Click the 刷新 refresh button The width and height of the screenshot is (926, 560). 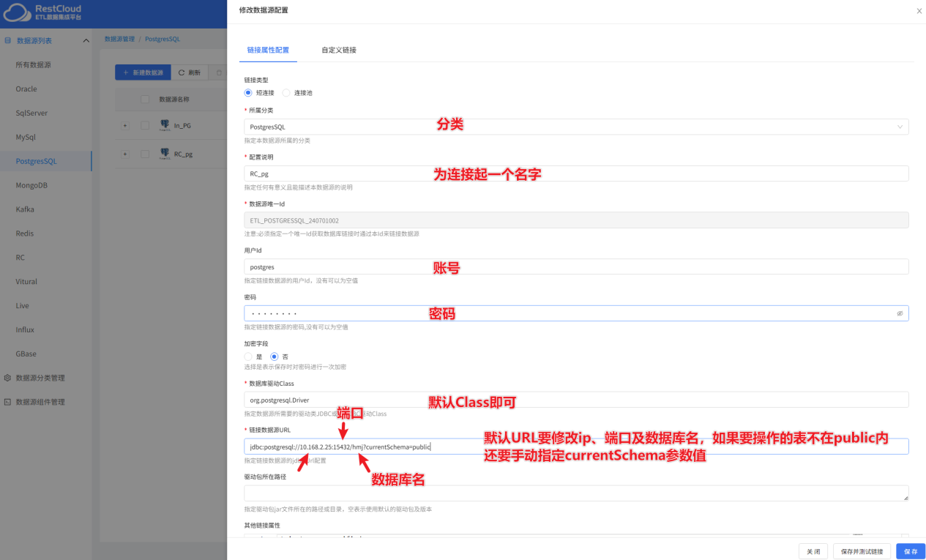tap(190, 72)
